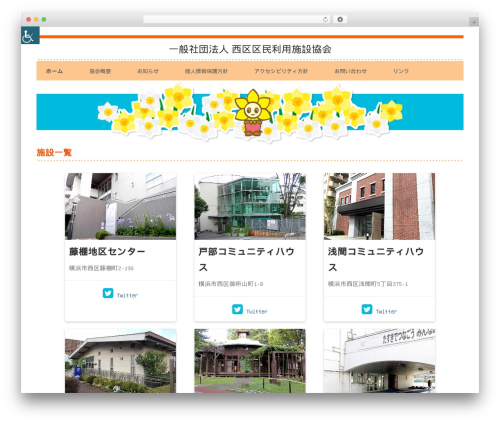Viewport: 500px width, 423px height.
Task: Click the 藤棚地区センター building photo
Action: pyautogui.click(x=120, y=206)
